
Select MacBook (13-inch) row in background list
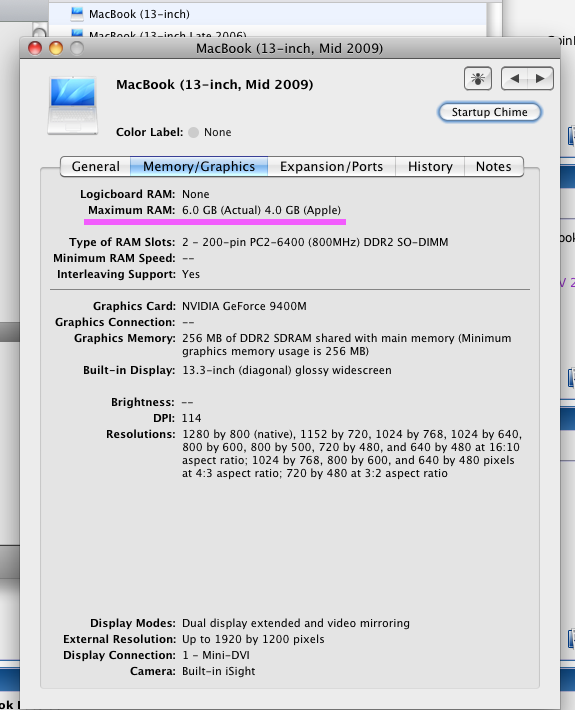click(267, 14)
